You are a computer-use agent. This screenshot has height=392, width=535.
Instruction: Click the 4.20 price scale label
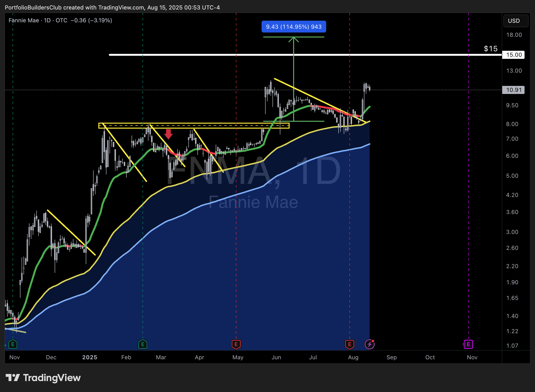(x=512, y=195)
